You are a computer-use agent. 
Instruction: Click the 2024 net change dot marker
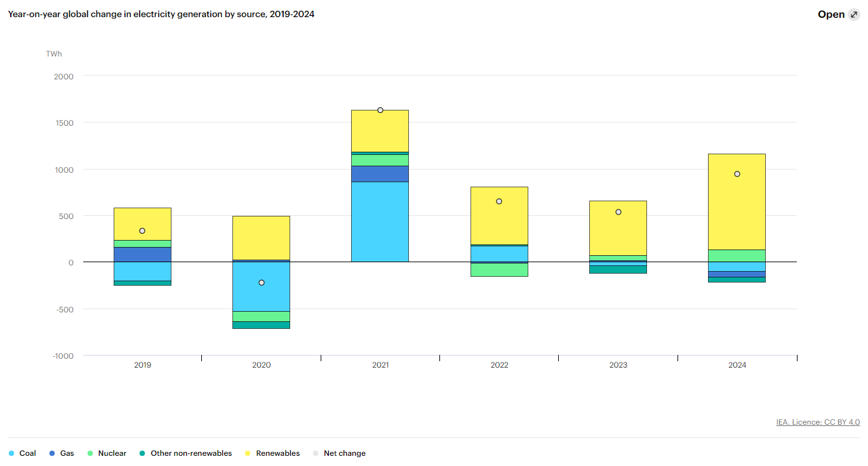pyautogui.click(x=737, y=174)
